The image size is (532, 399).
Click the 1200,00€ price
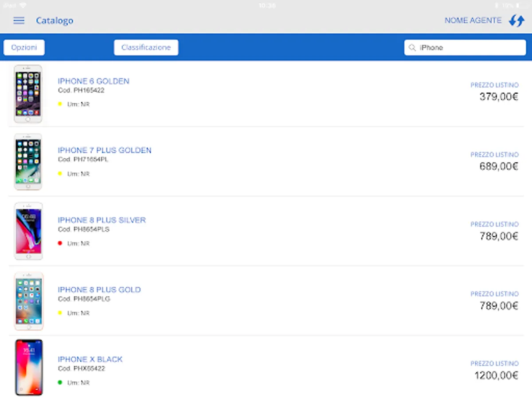496,376
